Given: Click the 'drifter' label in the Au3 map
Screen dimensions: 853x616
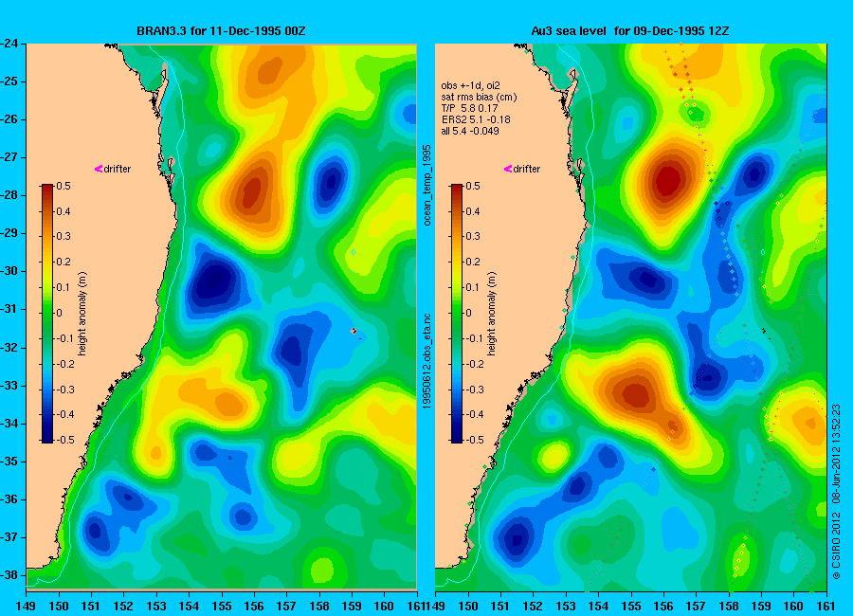Looking at the screenshot, I should (x=527, y=169).
